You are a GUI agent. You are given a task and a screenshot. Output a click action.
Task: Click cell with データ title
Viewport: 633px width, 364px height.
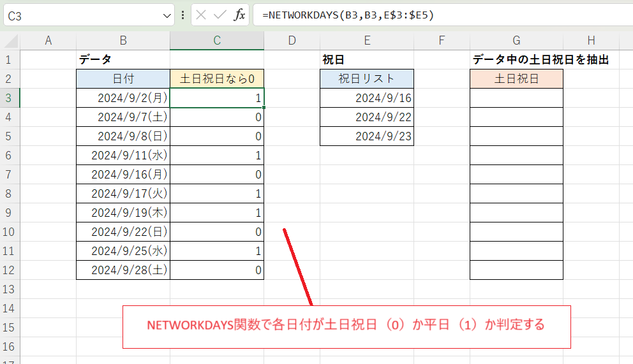[123, 60]
